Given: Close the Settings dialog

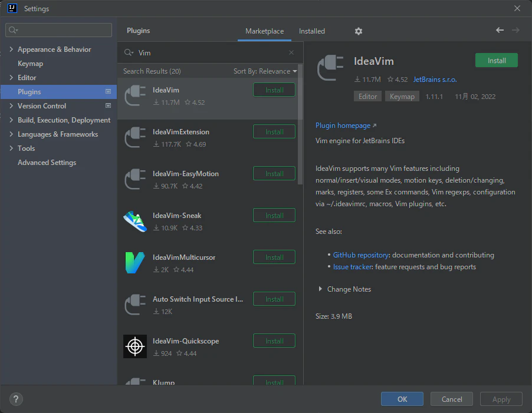Looking at the screenshot, I should click(517, 8).
